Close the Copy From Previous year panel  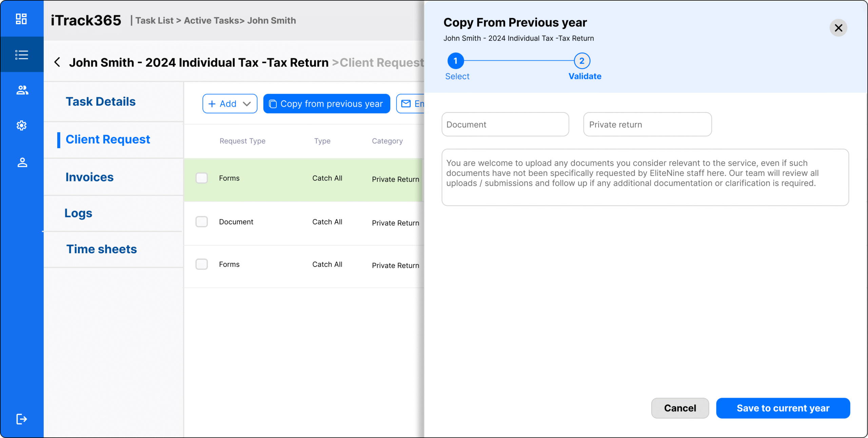838,28
